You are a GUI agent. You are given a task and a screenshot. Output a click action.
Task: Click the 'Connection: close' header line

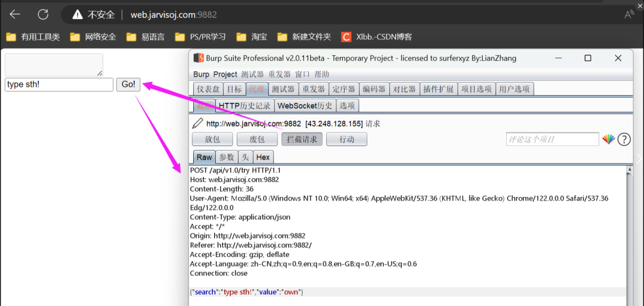[x=219, y=273]
